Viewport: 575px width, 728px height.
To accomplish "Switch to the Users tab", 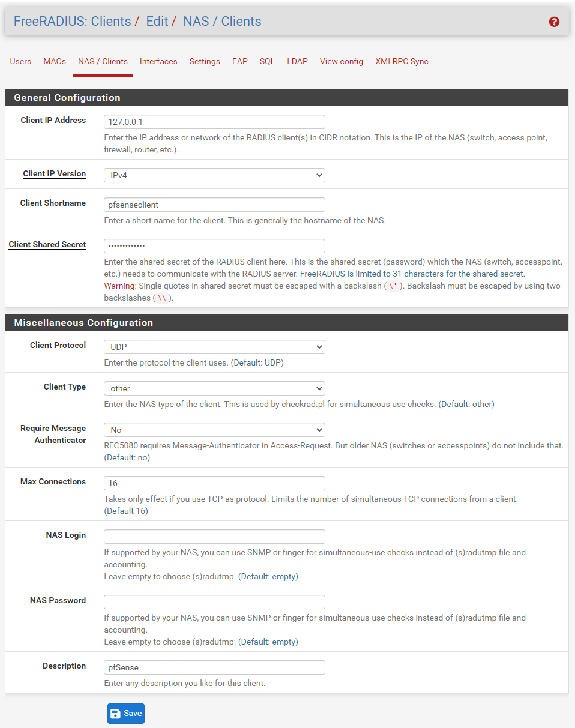I will (x=20, y=61).
